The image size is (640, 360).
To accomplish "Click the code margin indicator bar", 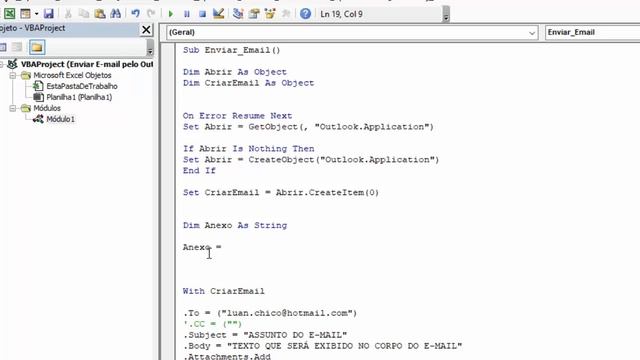I will [168, 202].
